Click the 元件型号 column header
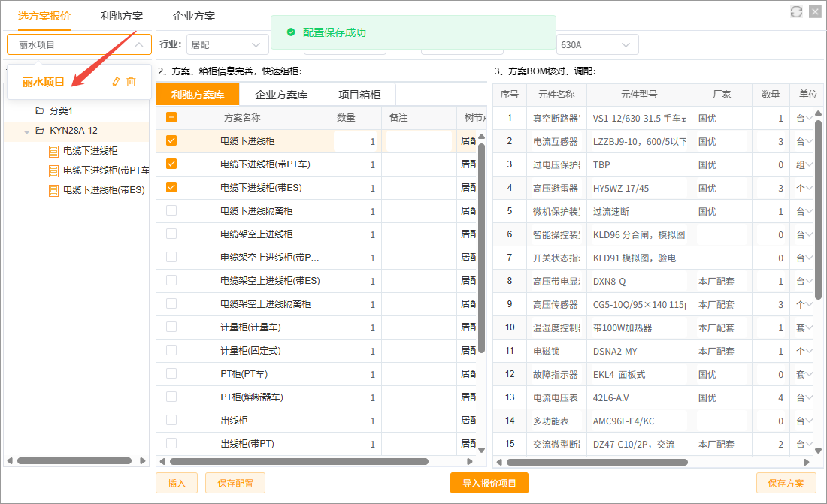This screenshot has width=827, height=504. (x=639, y=95)
